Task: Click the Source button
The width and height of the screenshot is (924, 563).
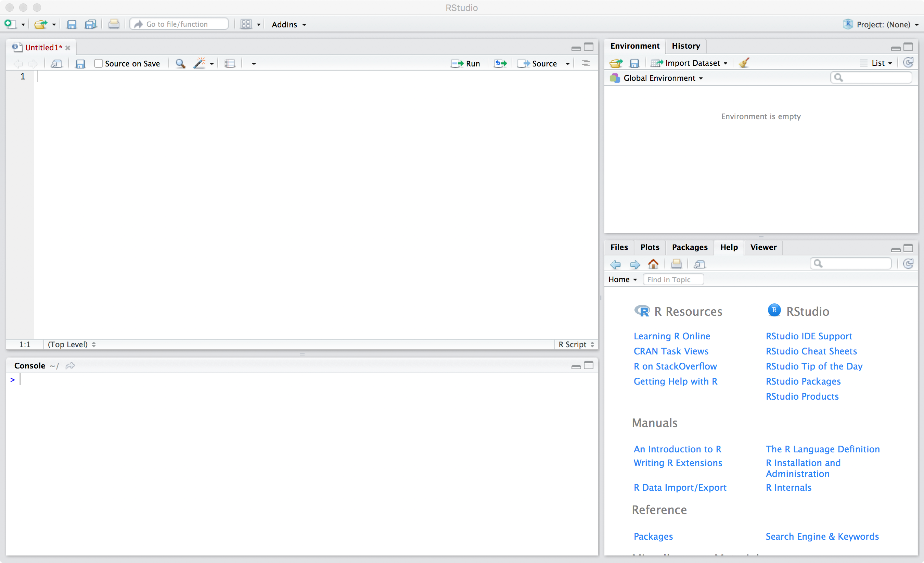Action: [537, 64]
